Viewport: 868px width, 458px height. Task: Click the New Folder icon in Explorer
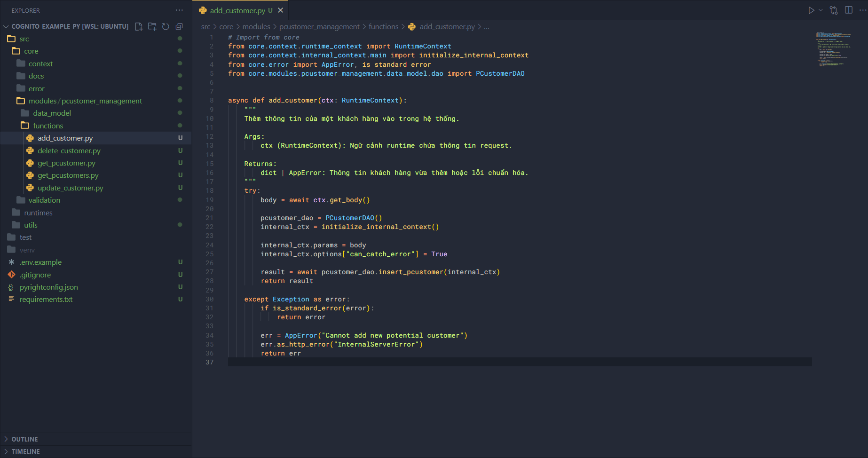pos(152,27)
